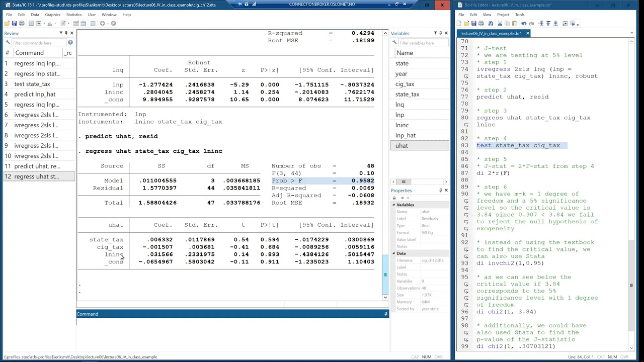
Task: Close the Variables panel
Action: tap(446, 33)
